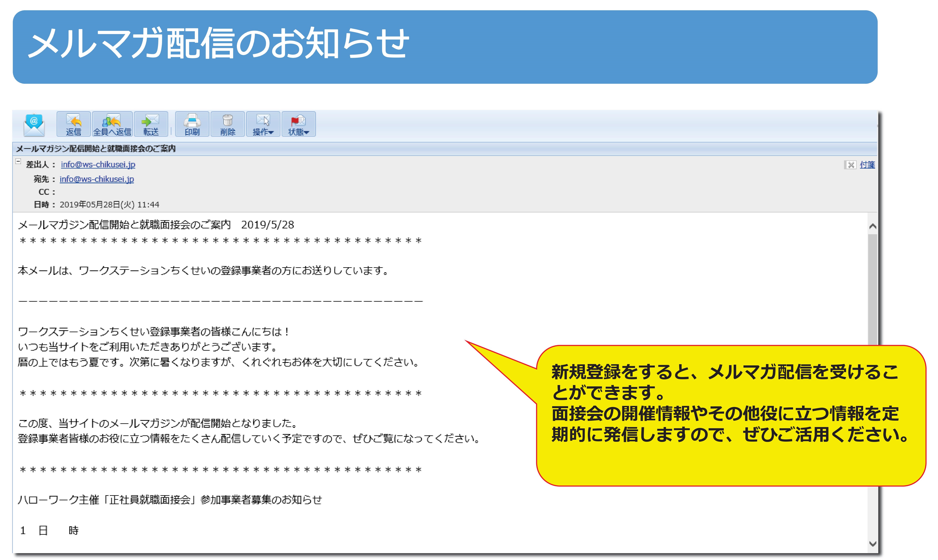Click the 印刷 print button
Viewport: 938px width, 560px height.
(x=192, y=124)
